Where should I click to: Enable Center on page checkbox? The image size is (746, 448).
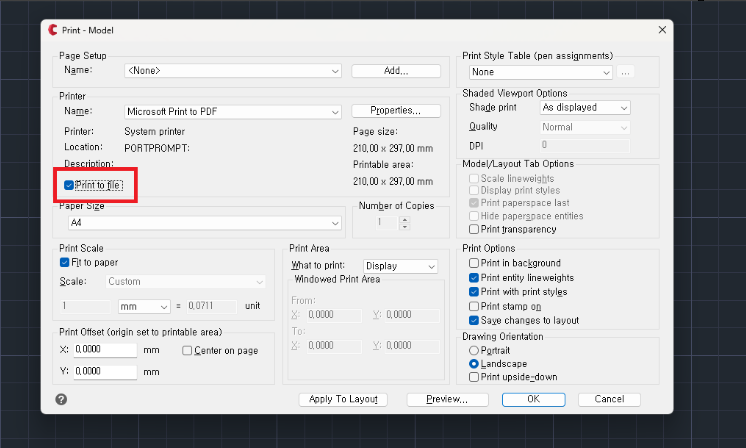[x=187, y=351]
